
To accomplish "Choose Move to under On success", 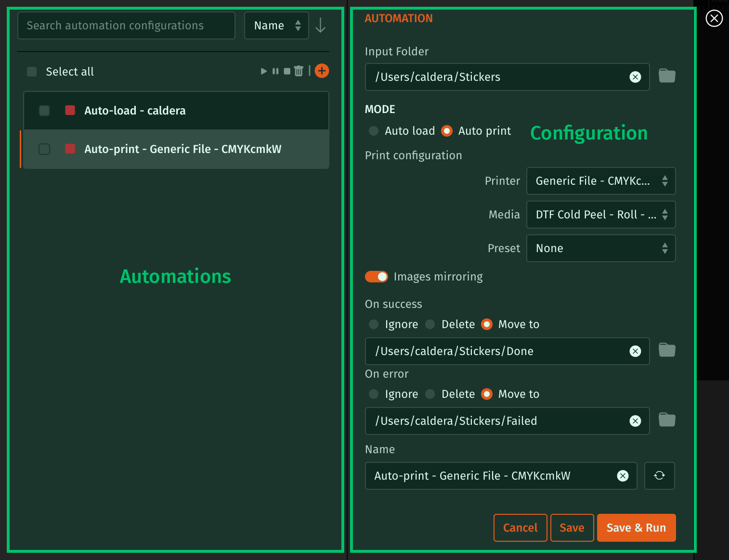I will [487, 324].
